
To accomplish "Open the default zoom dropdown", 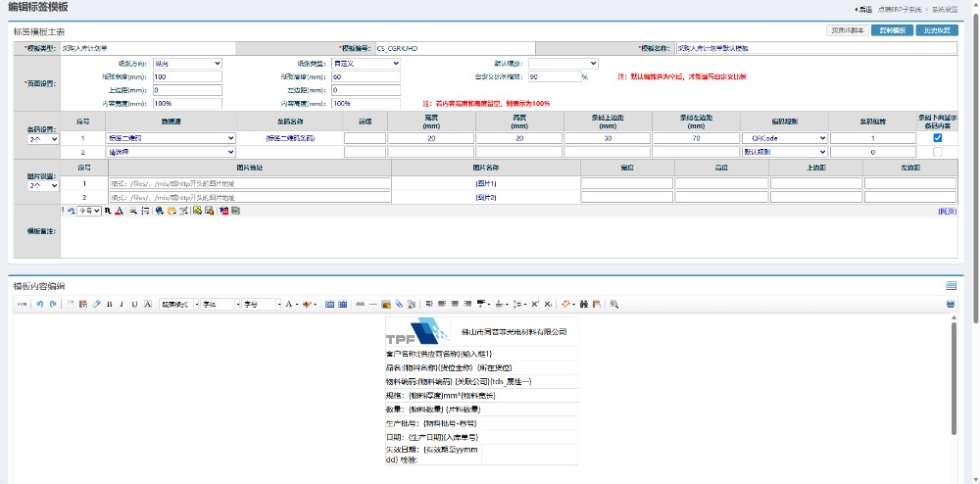I will click(563, 63).
